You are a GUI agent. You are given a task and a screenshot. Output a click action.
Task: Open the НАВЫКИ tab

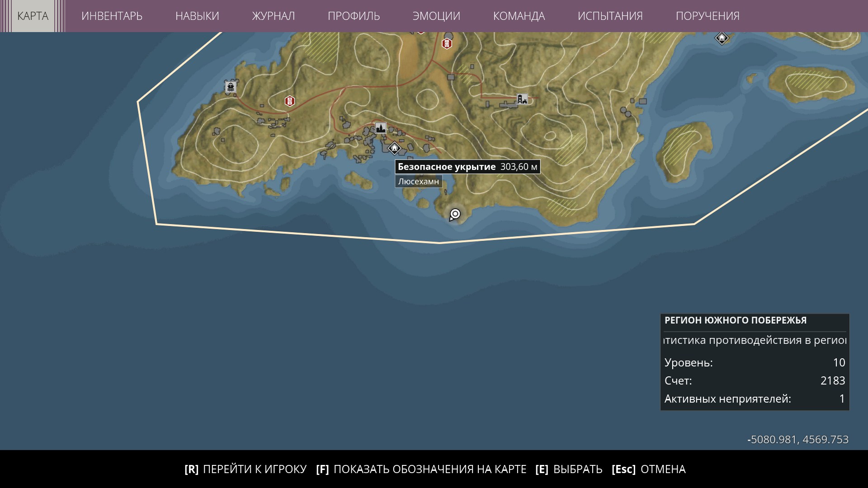tap(197, 16)
